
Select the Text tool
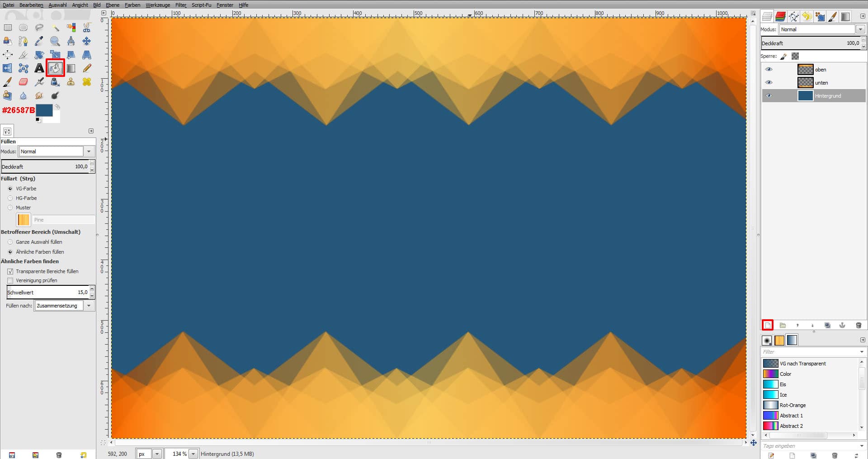39,68
